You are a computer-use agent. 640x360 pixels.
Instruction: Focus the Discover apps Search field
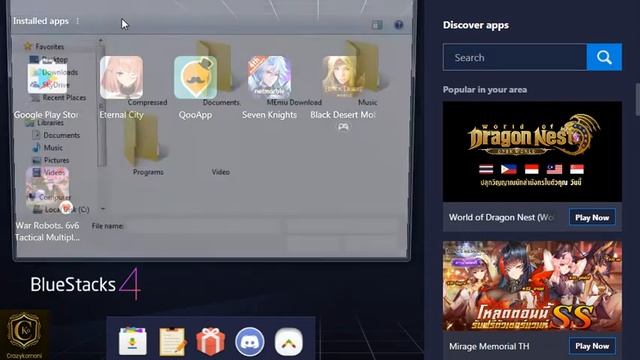515,57
